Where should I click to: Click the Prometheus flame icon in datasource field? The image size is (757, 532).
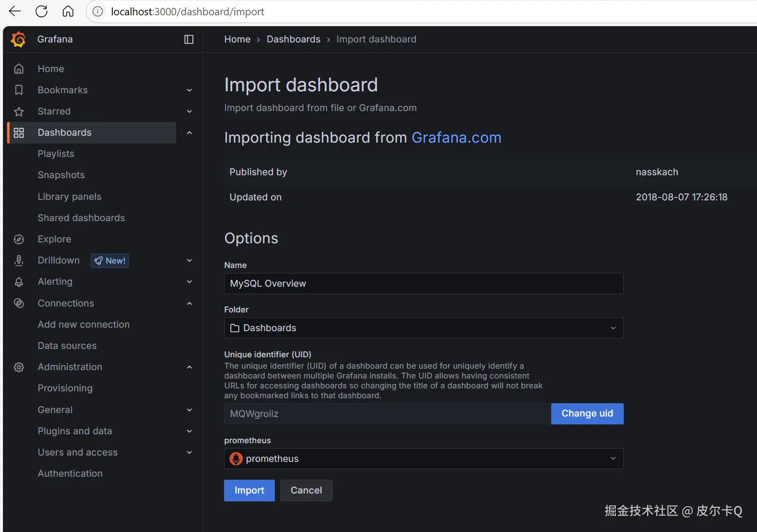point(236,458)
